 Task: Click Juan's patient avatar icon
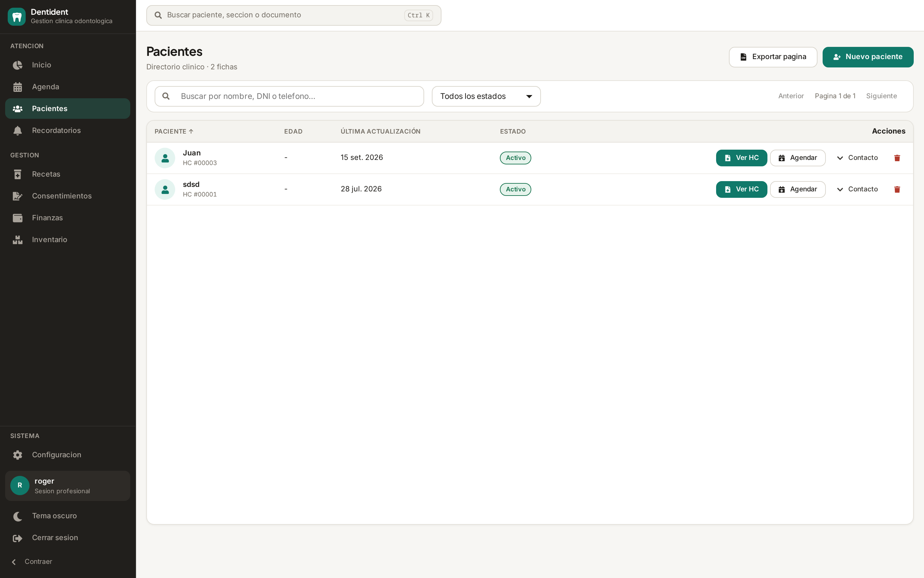click(x=165, y=158)
